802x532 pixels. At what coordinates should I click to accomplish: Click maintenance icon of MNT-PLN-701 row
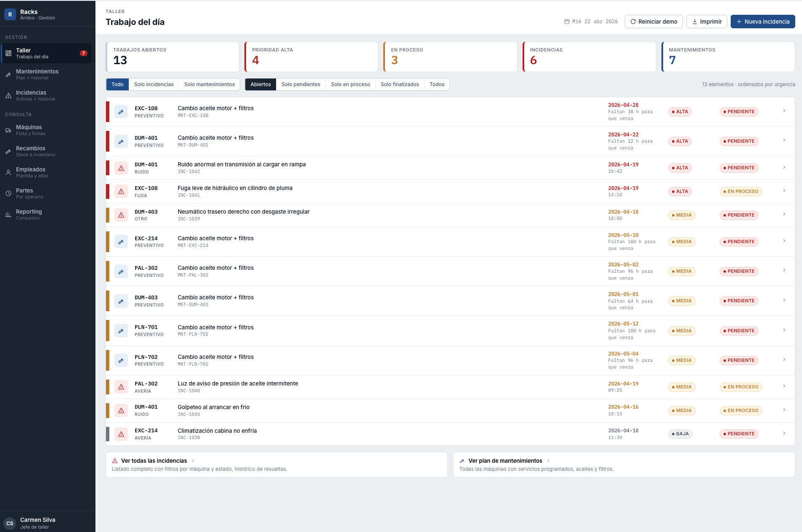click(121, 331)
